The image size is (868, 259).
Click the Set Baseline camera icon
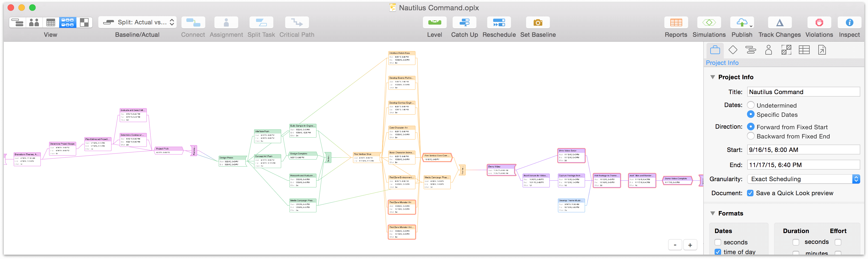pyautogui.click(x=538, y=23)
